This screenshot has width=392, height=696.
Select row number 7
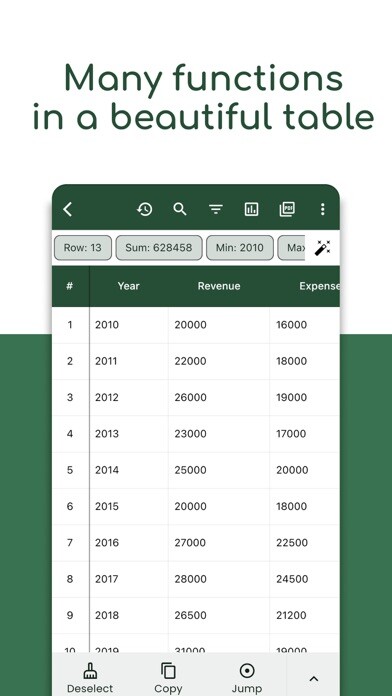coord(70,542)
